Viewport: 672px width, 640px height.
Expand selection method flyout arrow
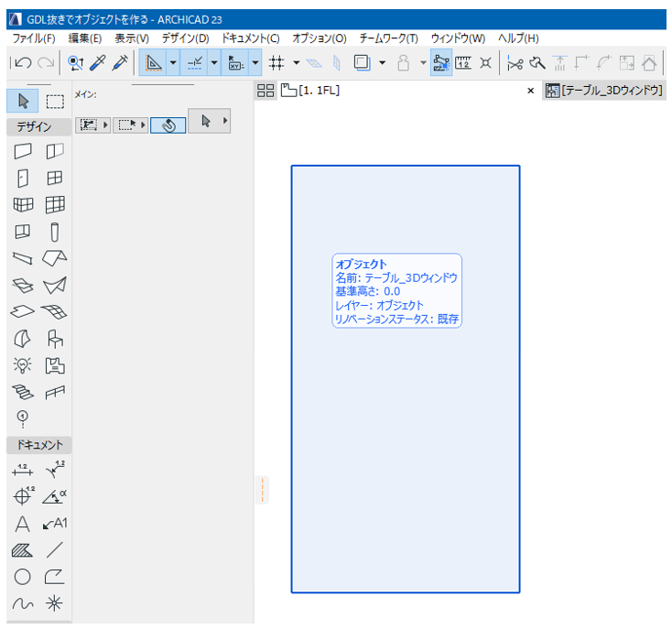[105, 125]
